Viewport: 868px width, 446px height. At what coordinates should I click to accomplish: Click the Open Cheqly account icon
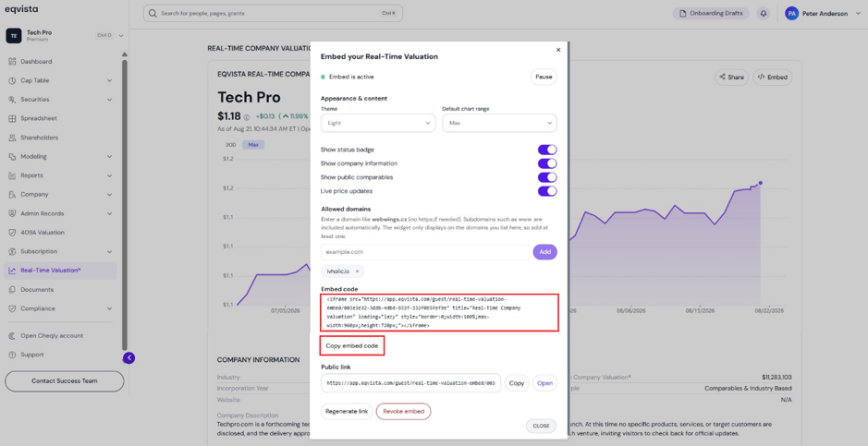[12, 335]
